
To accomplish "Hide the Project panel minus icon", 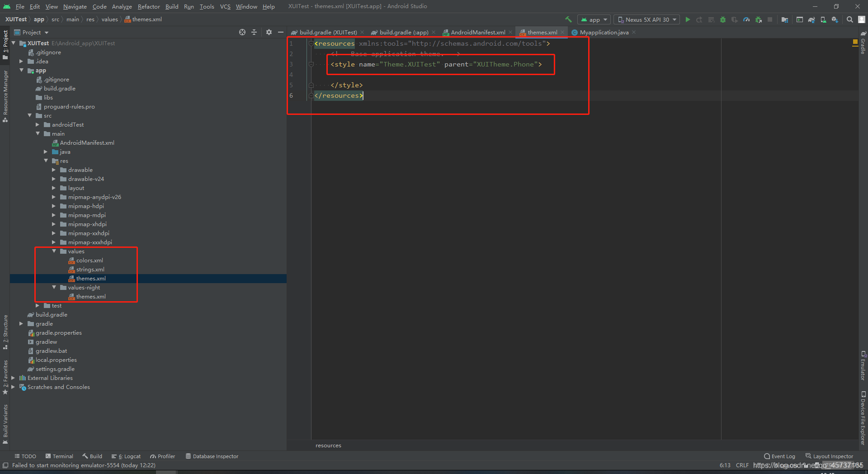I will tap(281, 32).
